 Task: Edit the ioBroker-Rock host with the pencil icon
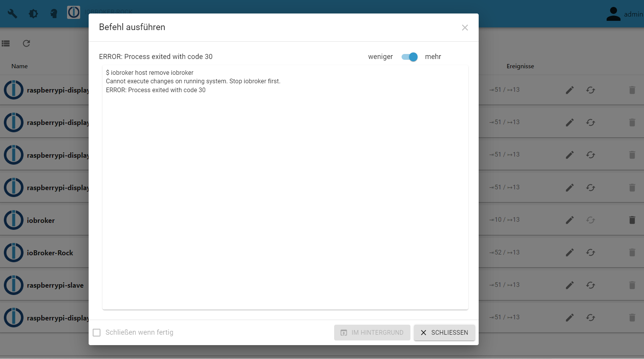tap(570, 253)
